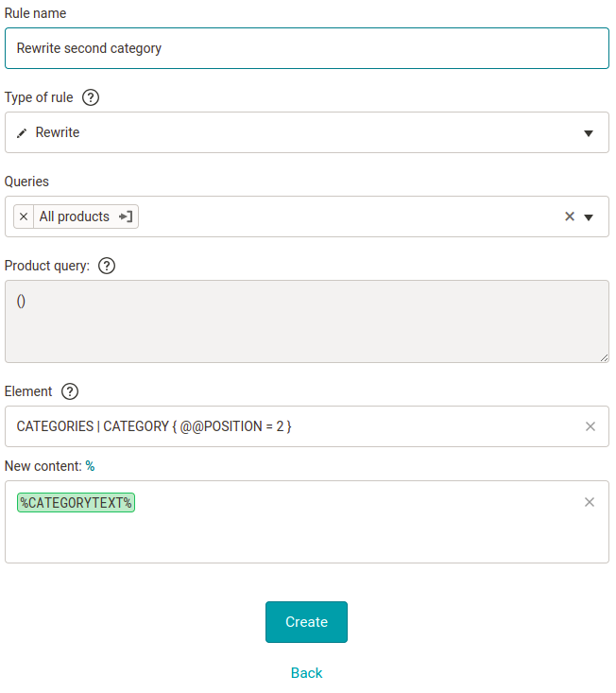616x693 pixels.
Task: Open the Type of rule dropdown
Action: 307,132
